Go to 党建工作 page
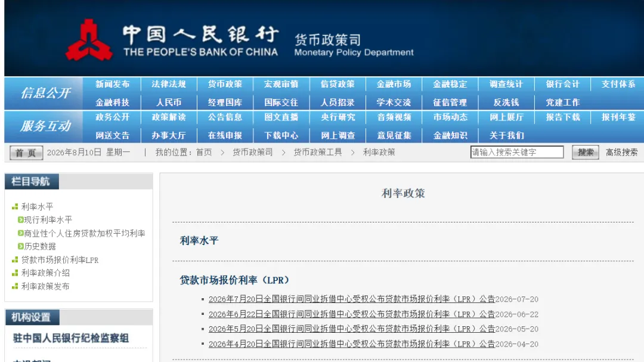 tap(562, 103)
